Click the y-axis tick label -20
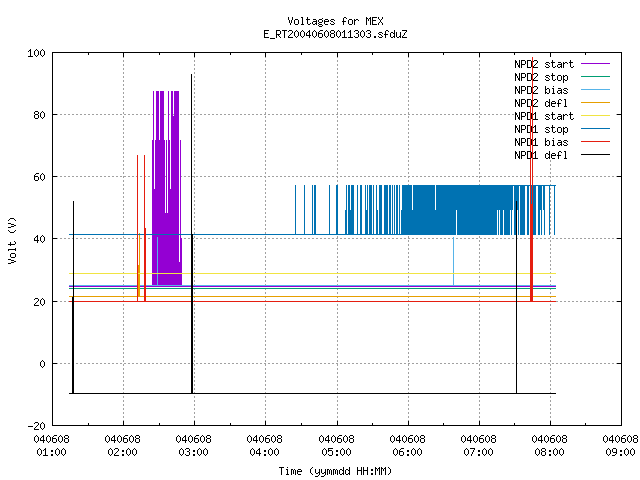 tap(36, 426)
